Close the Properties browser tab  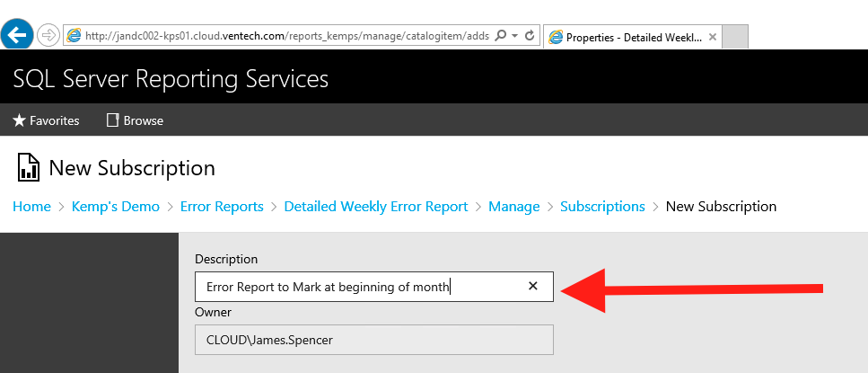coord(713,37)
